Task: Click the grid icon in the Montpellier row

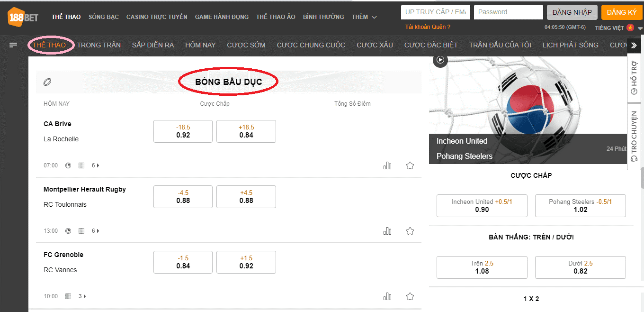Action: 81,231
